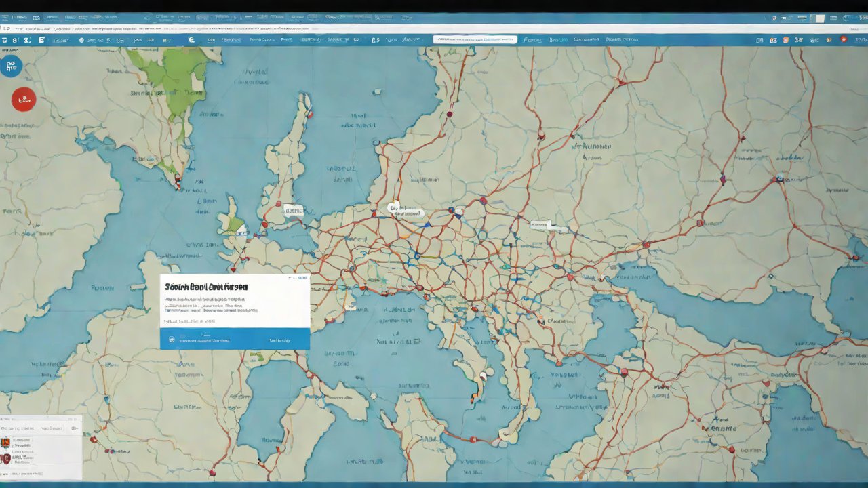The height and width of the screenshot is (488, 868).
Task: Click the bold E icon in center toolbar
Action: pos(192,40)
